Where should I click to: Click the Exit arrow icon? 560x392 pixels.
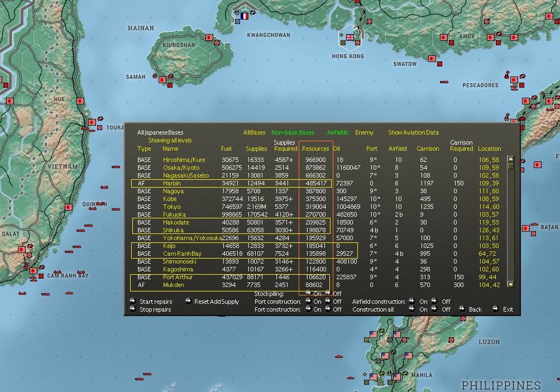point(495,309)
